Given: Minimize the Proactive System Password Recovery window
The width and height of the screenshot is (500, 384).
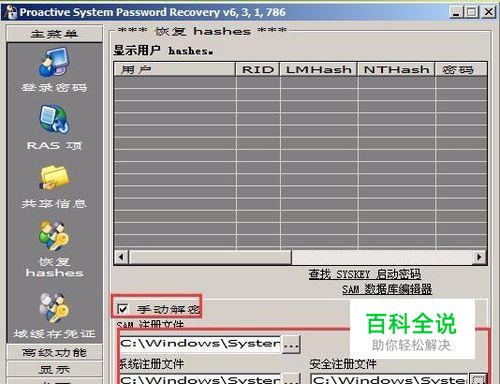Looking at the screenshot, I should click(456, 12).
